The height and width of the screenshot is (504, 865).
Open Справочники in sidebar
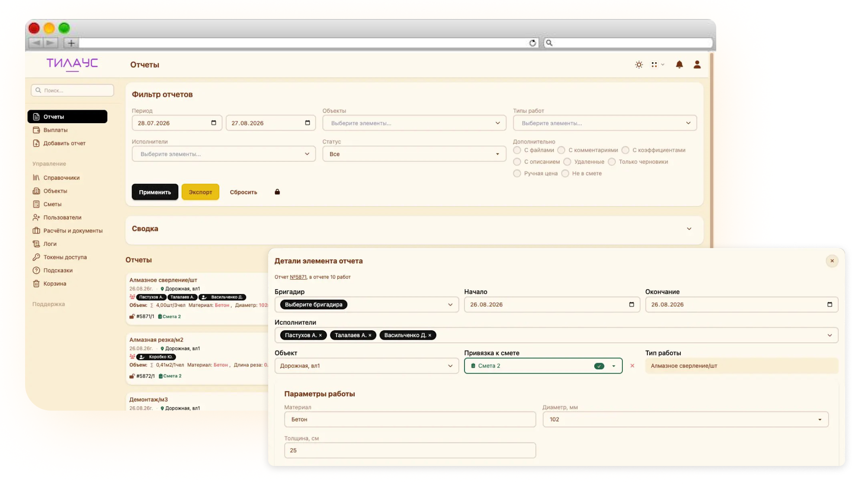click(61, 178)
